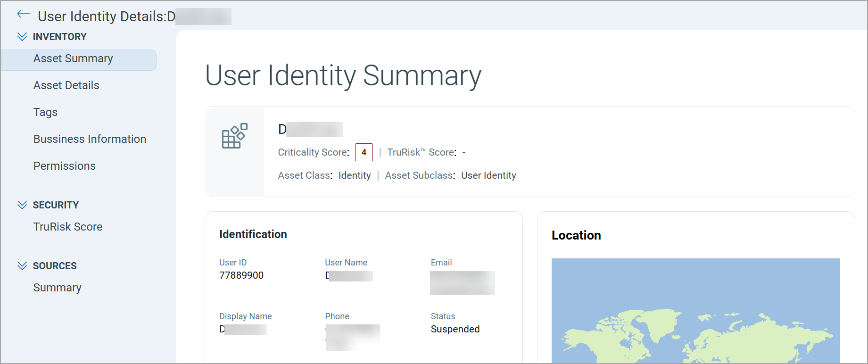Collapse the SOURCES section chevron
The height and width of the screenshot is (364, 868).
coord(22,266)
